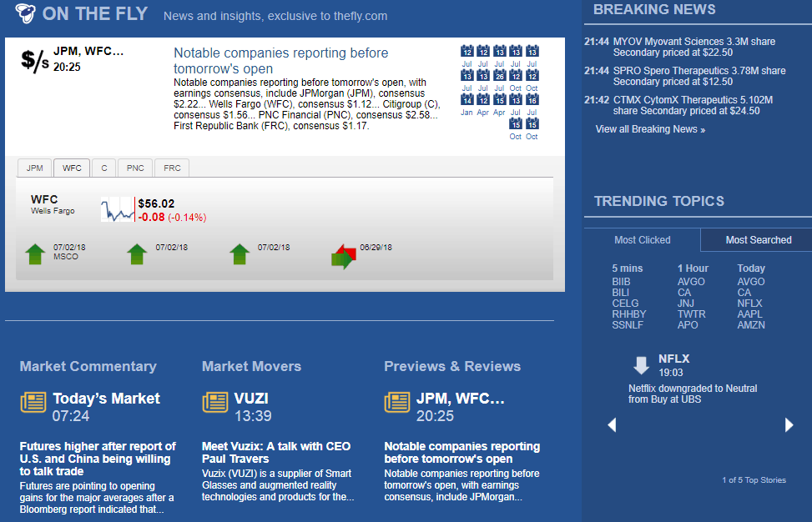Open the 14 Jan calendar icon
812x522 pixels.
(467, 99)
